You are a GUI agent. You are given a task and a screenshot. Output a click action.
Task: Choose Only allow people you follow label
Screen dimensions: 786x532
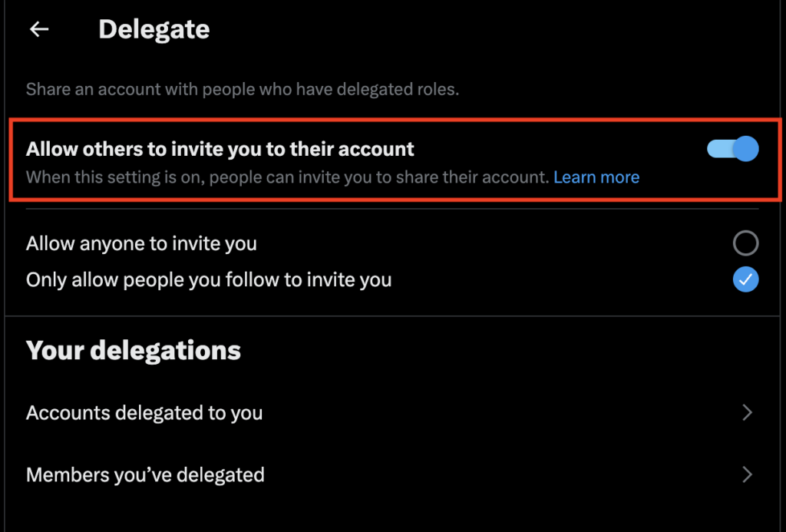pos(209,279)
